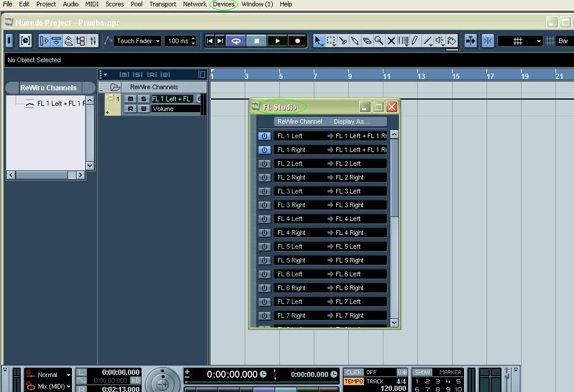
Task: Open the Normal record mode dropdown
Action: pos(48,375)
